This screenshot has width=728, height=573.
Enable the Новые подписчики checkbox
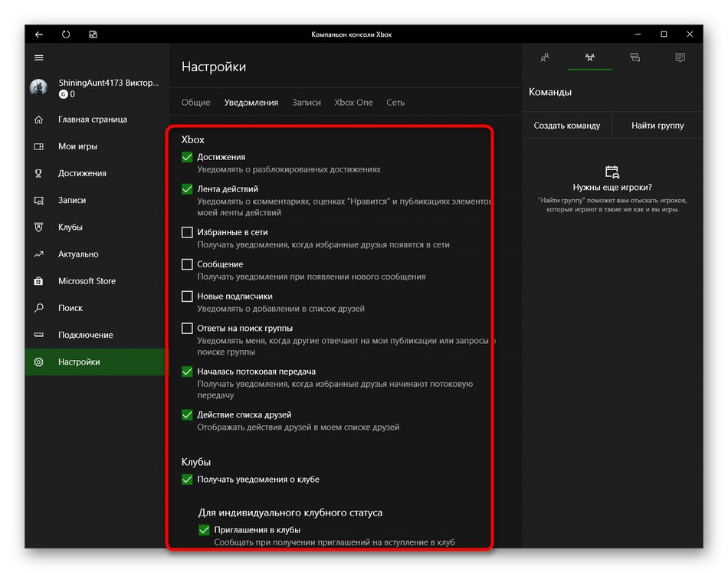pos(187,296)
